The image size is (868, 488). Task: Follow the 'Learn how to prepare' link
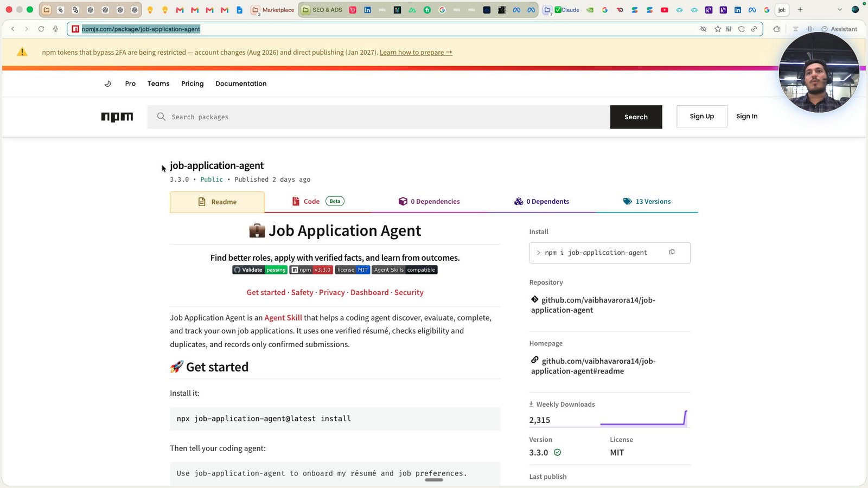(x=416, y=53)
